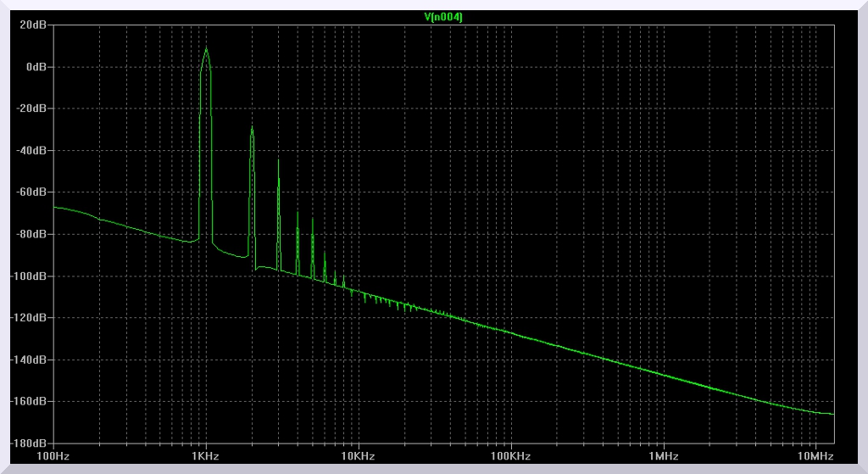The height and width of the screenshot is (474, 868).
Task: Select the 0dB vertical axis label
Action: point(36,67)
